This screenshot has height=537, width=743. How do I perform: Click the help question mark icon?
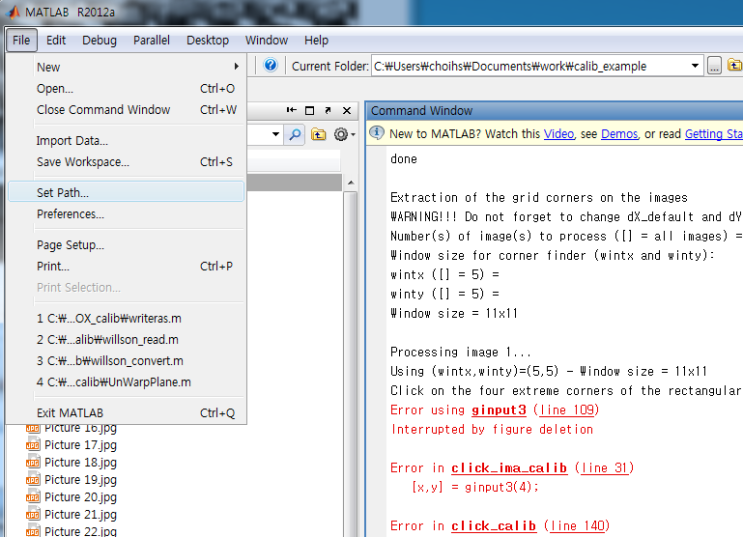click(270, 66)
